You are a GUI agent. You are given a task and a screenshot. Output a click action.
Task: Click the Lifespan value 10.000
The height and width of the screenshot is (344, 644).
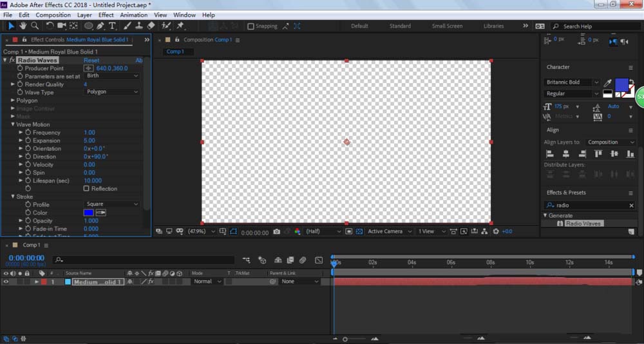click(93, 180)
